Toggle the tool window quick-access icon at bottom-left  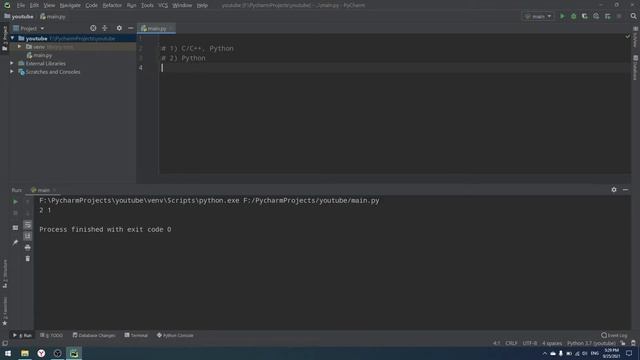click(x=5, y=343)
